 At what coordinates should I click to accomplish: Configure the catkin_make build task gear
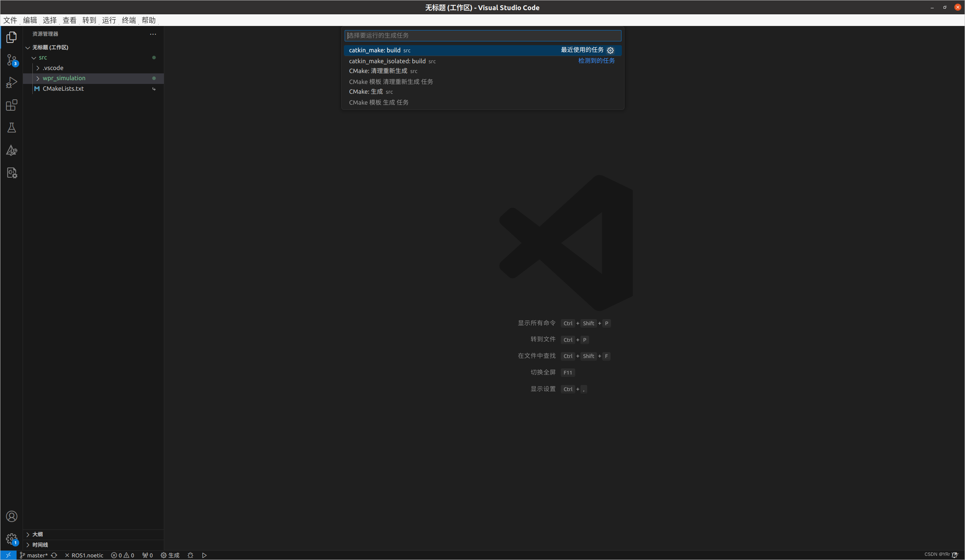pos(611,50)
